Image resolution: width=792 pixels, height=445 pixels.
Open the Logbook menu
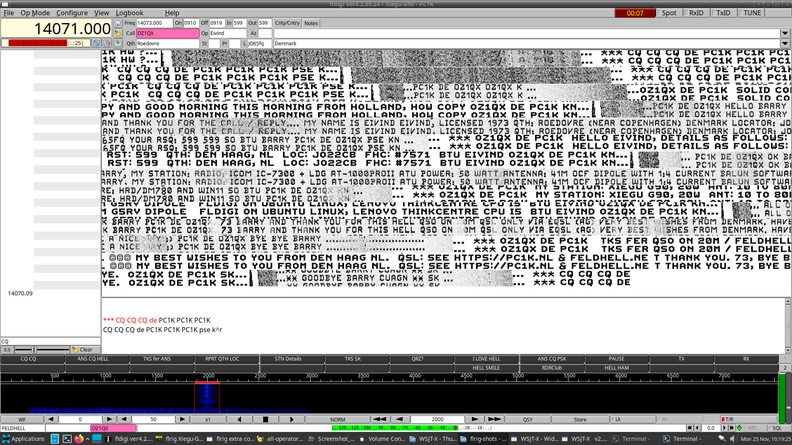click(129, 13)
